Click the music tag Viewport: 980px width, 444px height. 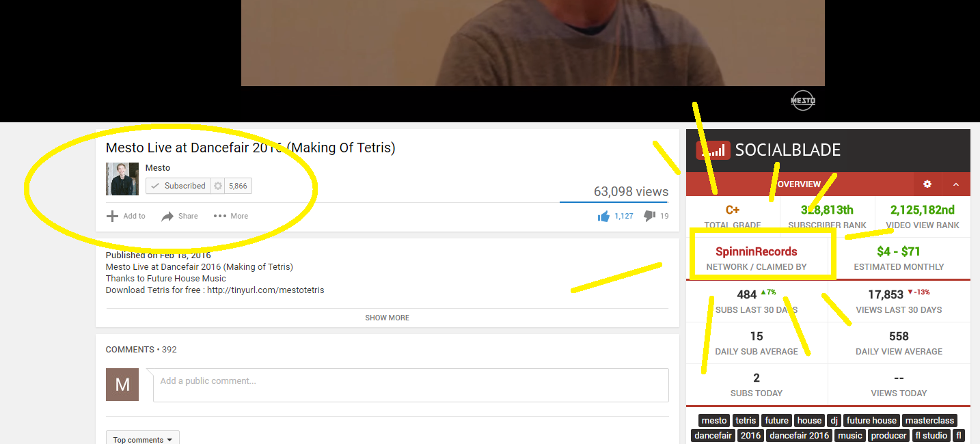850,436
